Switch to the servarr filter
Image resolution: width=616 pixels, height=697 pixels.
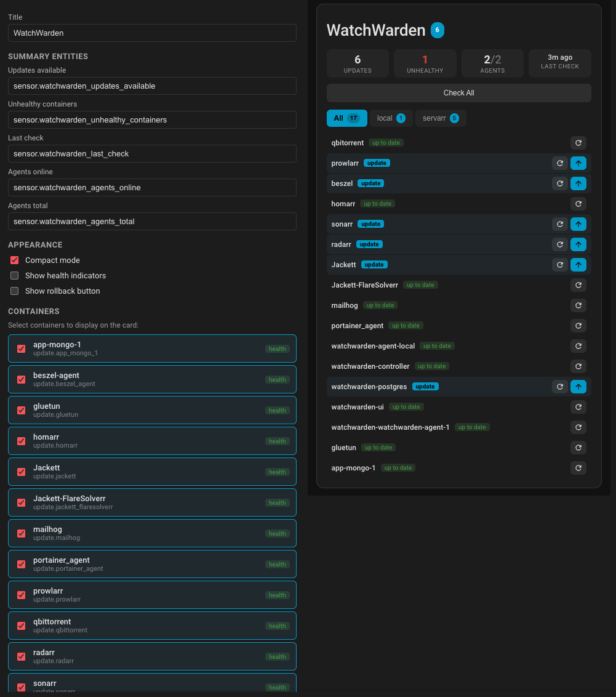click(x=441, y=118)
